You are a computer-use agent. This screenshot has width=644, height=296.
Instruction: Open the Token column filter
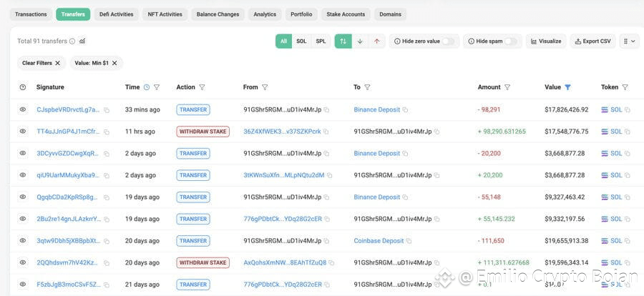[625, 87]
